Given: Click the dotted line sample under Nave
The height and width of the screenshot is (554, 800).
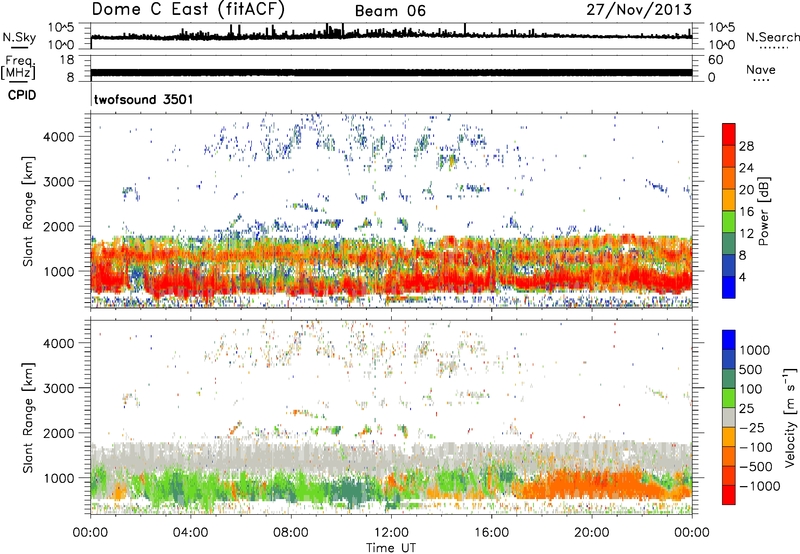Looking at the screenshot, I should [x=761, y=80].
